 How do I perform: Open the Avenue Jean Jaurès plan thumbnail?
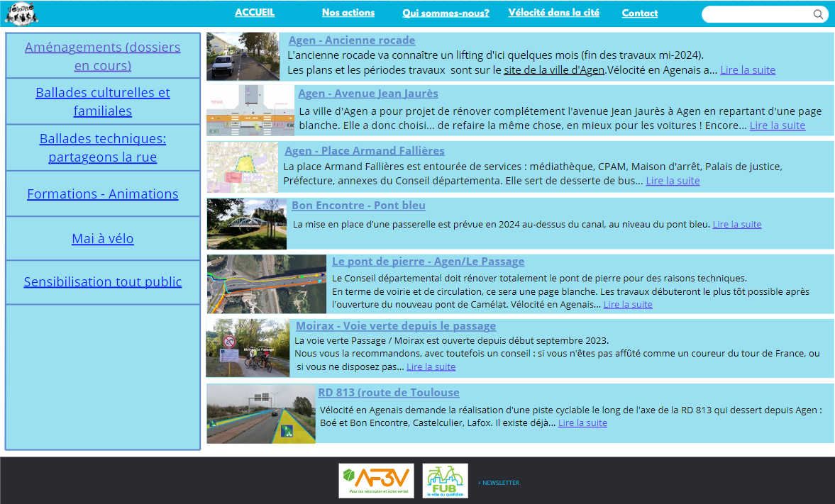pos(250,110)
